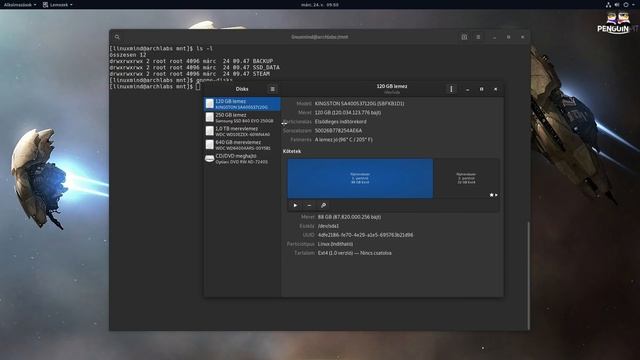Click the KINGSTON model name value
The image size is (640, 360).
pyautogui.click(x=360, y=104)
